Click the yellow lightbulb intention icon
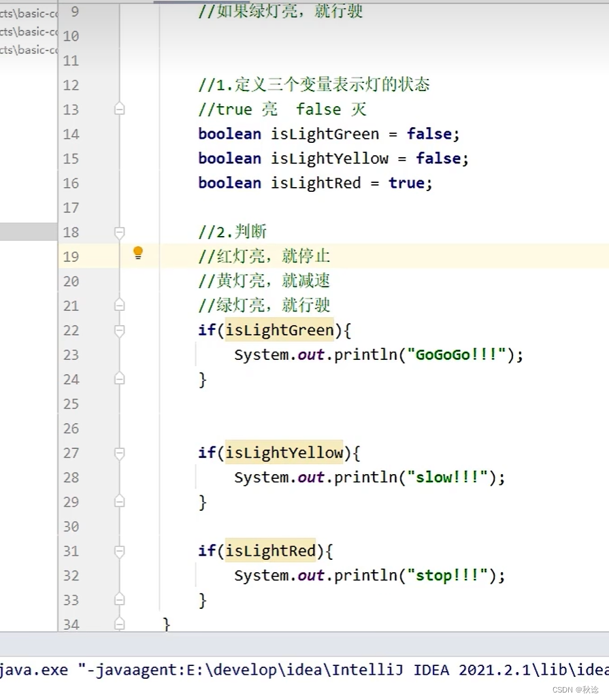Screen dimensions: 609x700 [138, 253]
